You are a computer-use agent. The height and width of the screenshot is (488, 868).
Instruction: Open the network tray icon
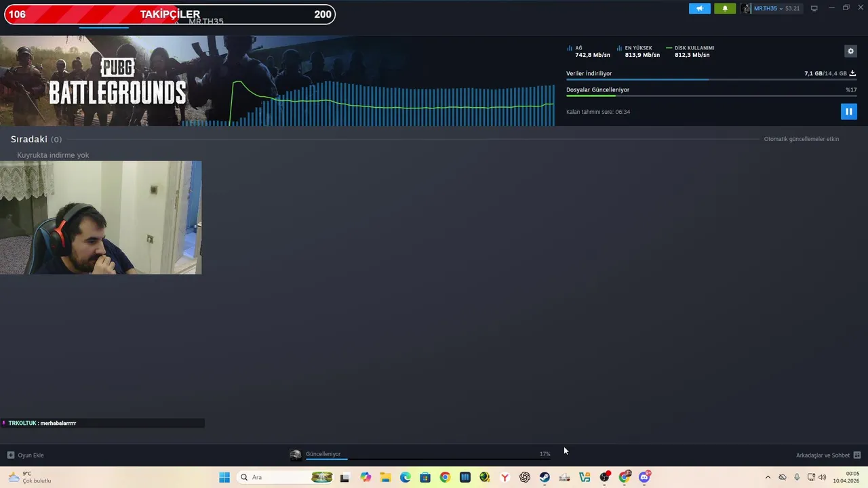(x=811, y=477)
